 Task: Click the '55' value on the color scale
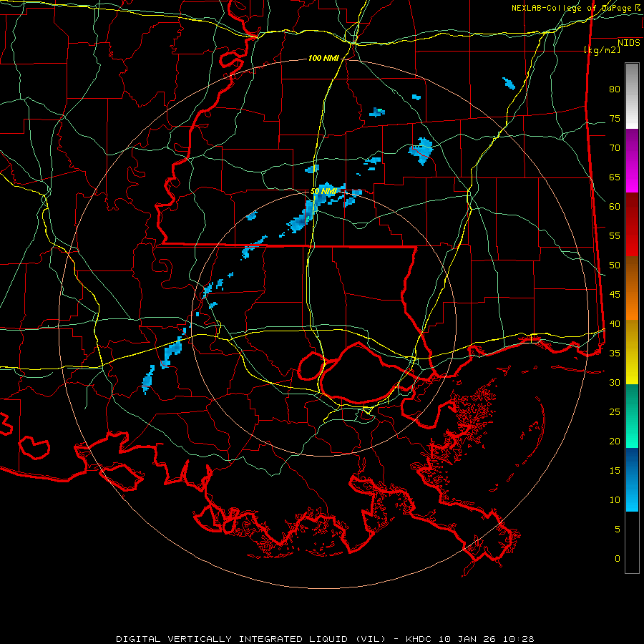[615, 235]
